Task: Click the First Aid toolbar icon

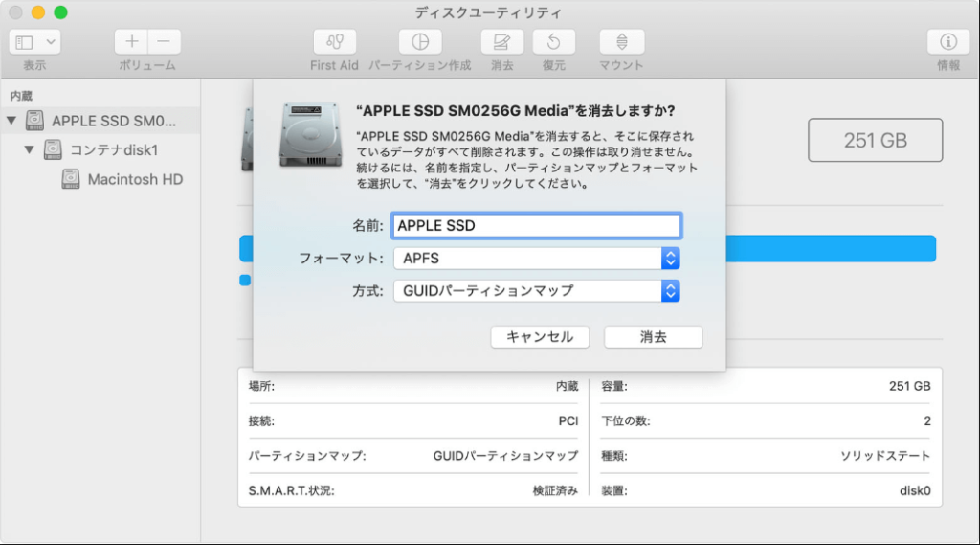Action: tap(334, 42)
